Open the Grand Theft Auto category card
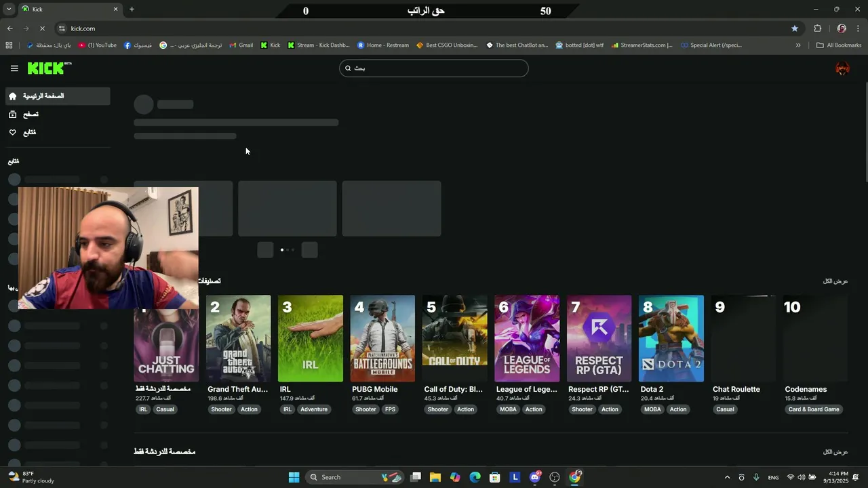This screenshot has width=868, height=488. point(238,338)
